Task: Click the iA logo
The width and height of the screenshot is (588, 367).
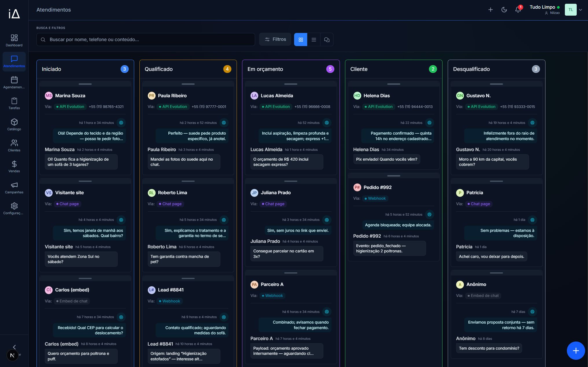Action: pos(14,14)
